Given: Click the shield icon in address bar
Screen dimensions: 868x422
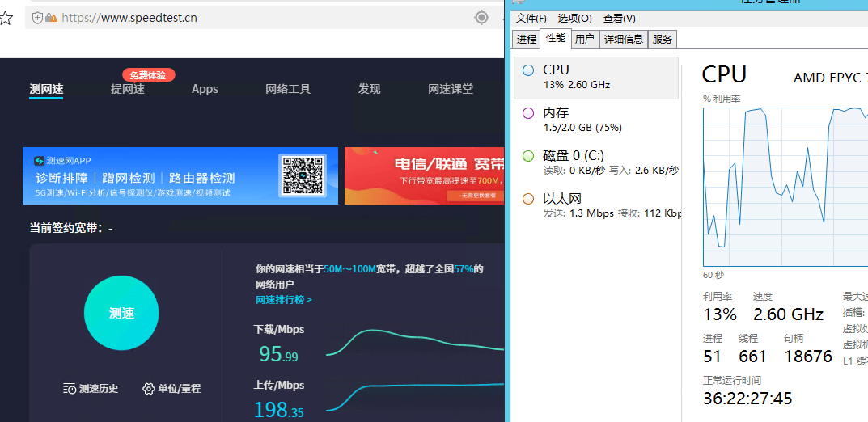Looking at the screenshot, I should click(37, 18).
